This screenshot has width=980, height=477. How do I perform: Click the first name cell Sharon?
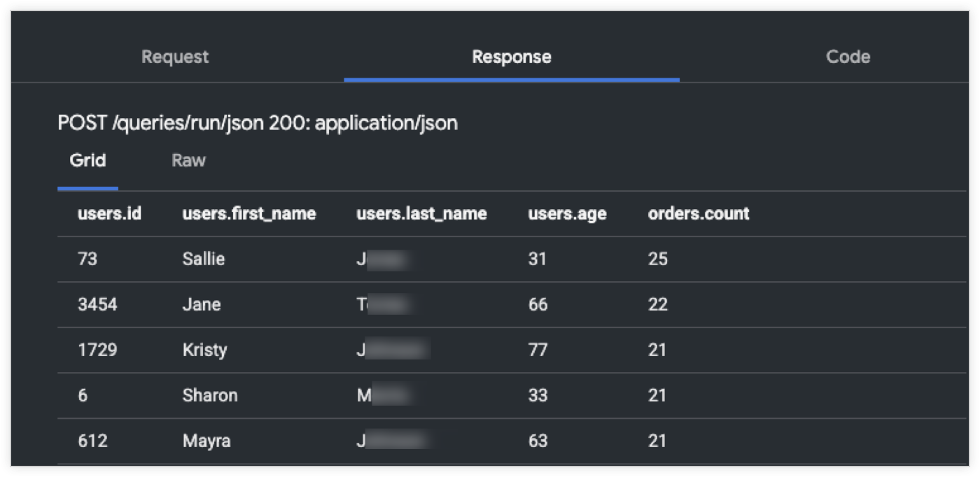210,395
